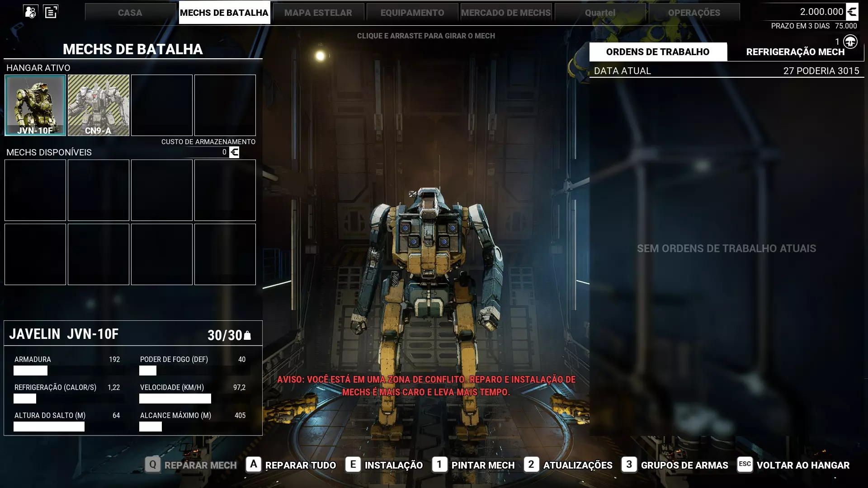Click the Velocidade stat bar

(x=175, y=399)
